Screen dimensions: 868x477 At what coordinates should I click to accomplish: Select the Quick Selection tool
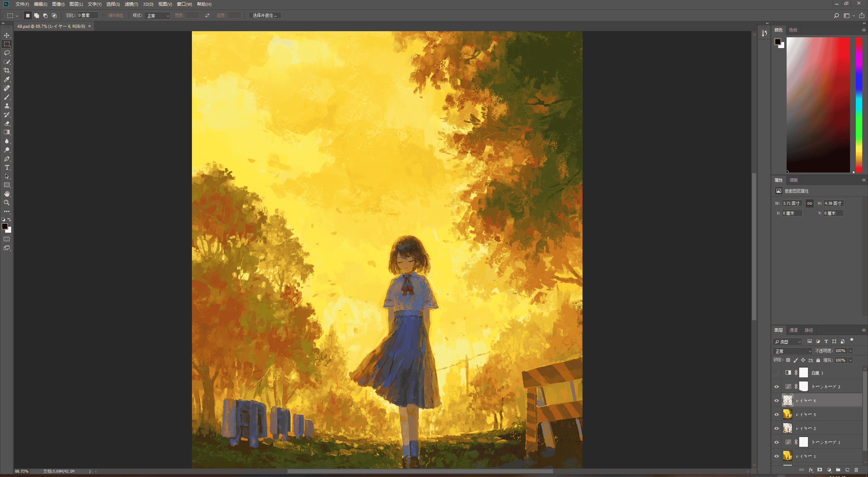tap(7, 62)
